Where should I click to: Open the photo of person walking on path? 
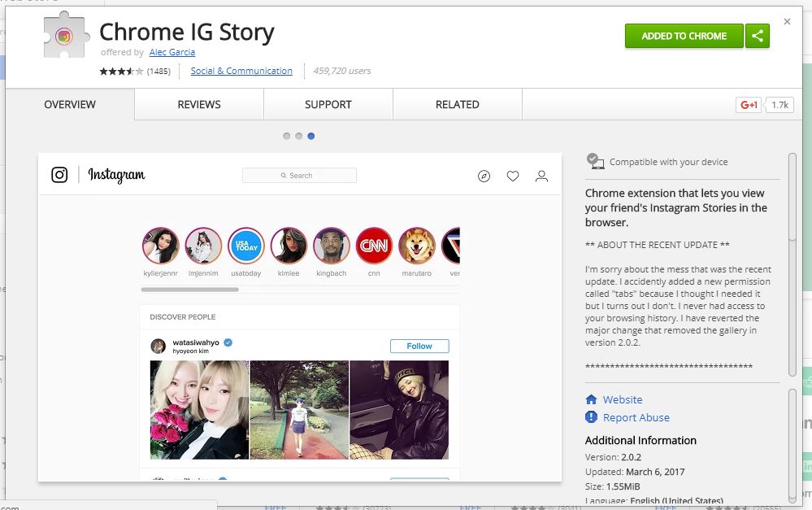(x=299, y=410)
